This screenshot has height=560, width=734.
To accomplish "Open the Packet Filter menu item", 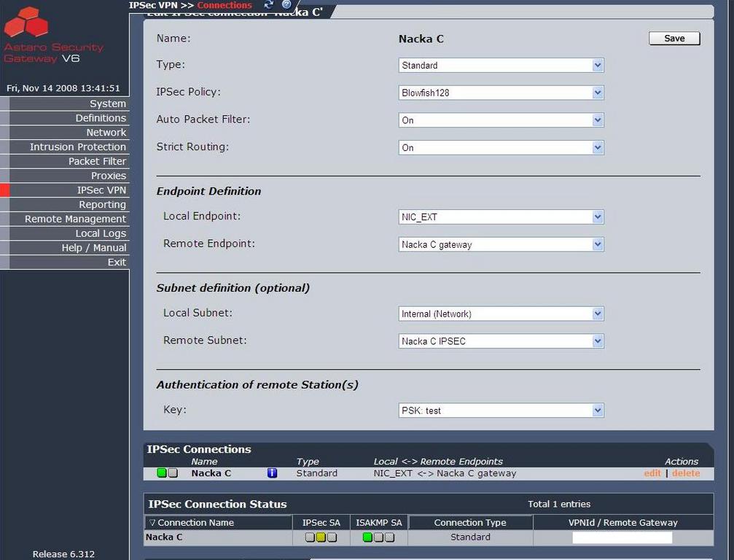I will [x=97, y=161].
